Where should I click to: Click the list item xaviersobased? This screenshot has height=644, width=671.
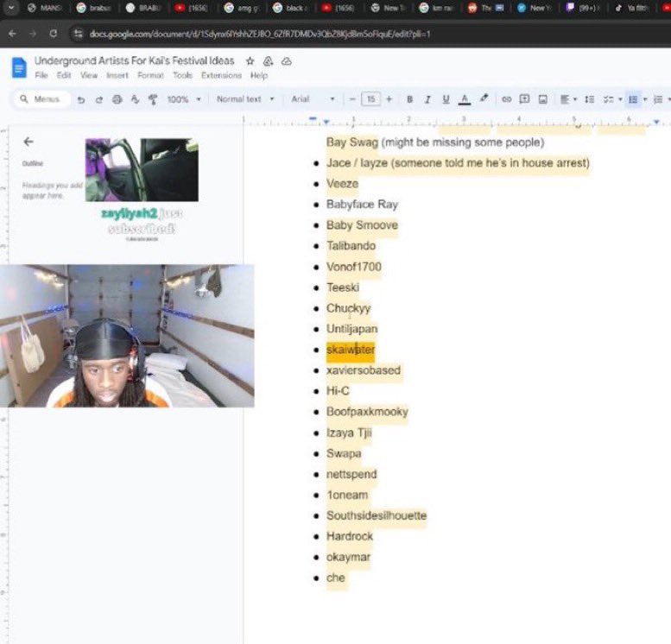(364, 370)
